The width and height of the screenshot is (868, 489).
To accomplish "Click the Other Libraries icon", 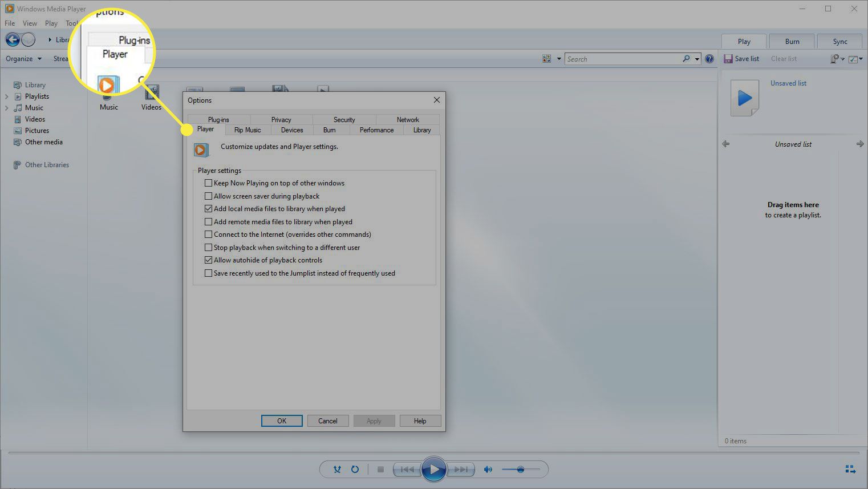I will 18,165.
